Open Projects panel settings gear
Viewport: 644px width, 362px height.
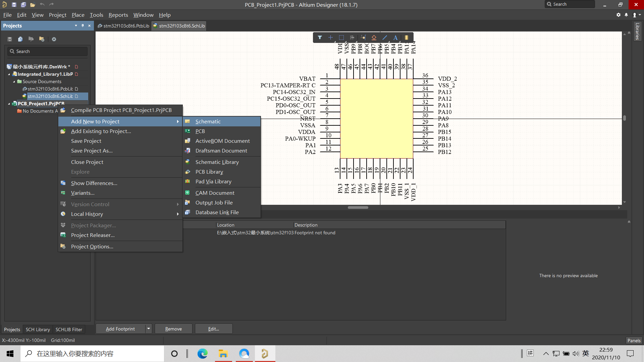(x=54, y=39)
